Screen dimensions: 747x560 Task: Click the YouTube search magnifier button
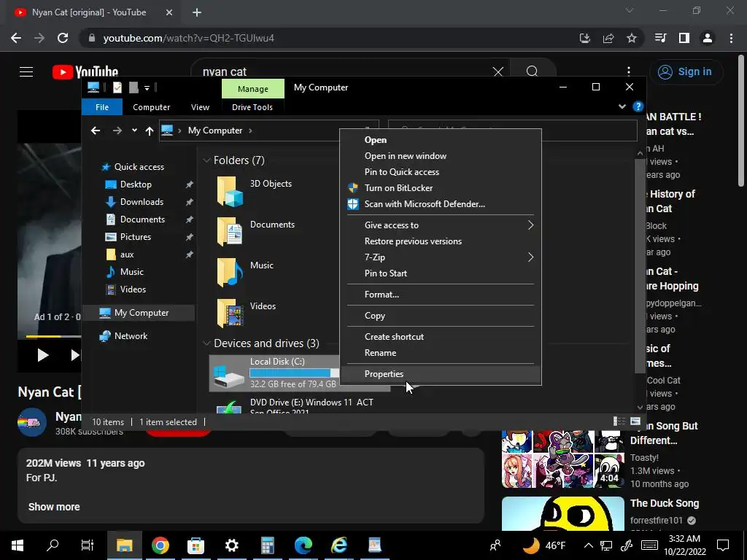point(532,71)
